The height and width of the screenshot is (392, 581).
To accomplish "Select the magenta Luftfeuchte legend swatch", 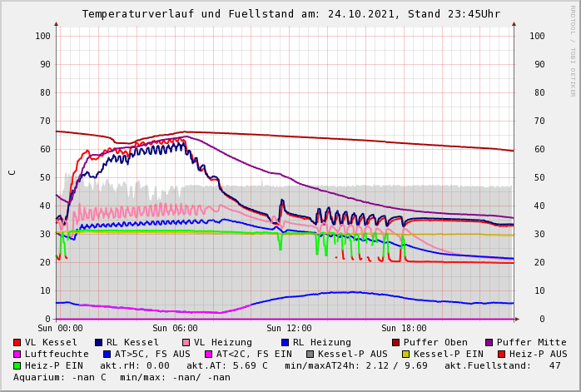I will click(17, 354).
